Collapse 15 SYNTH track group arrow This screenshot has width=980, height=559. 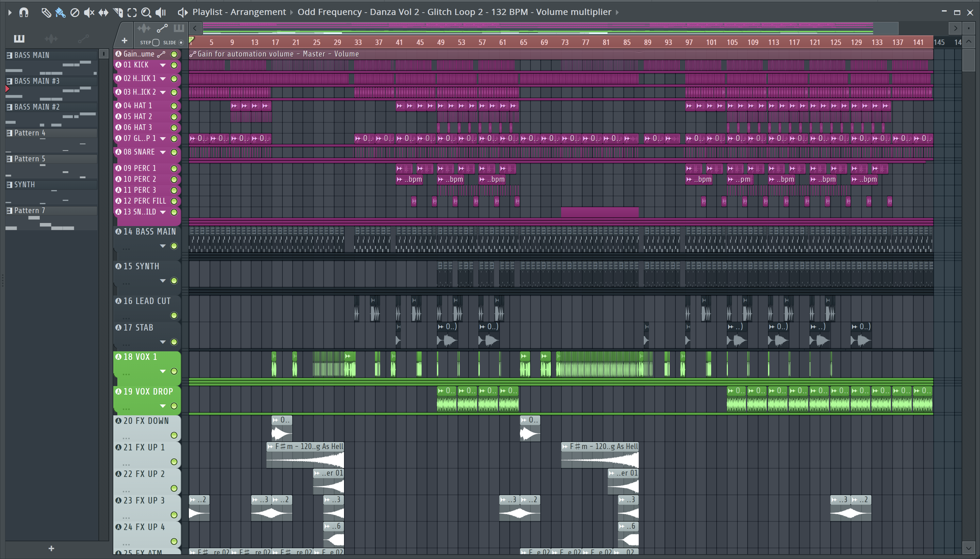(x=163, y=281)
